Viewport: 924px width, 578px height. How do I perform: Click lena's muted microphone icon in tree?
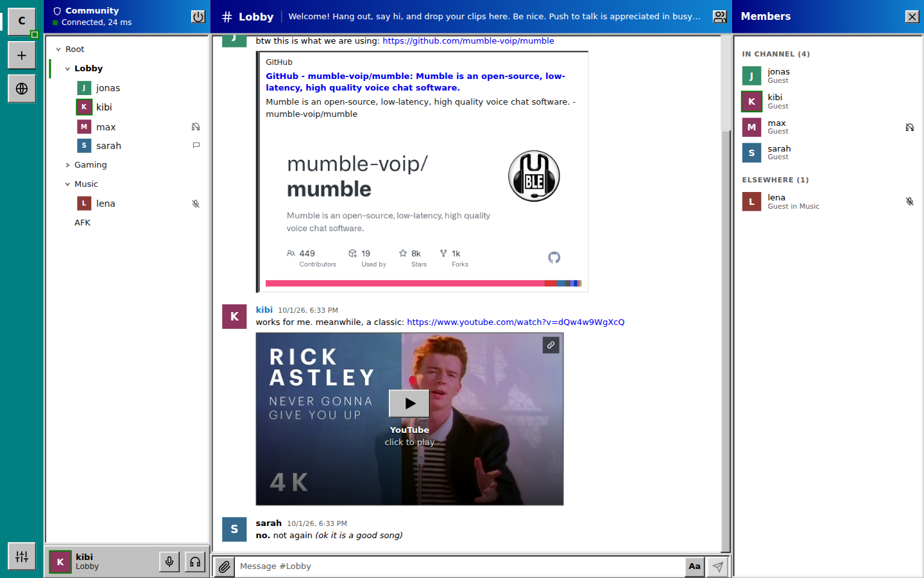click(196, 204)
